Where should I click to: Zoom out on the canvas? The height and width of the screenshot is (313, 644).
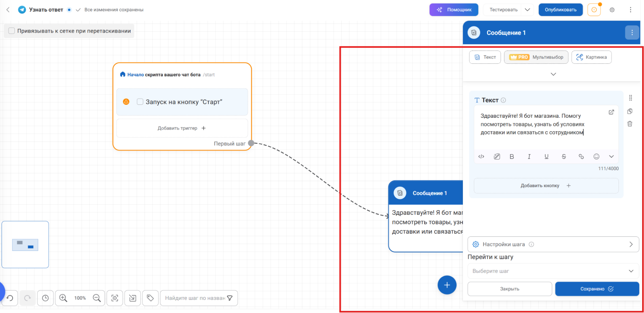(97, 298)
